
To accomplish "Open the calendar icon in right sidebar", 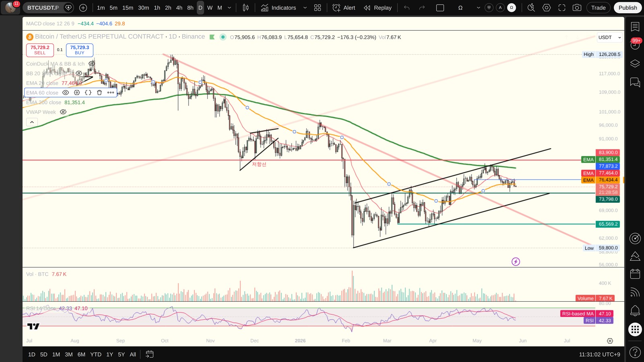I will pyautogui.click(x=635, y=274).
